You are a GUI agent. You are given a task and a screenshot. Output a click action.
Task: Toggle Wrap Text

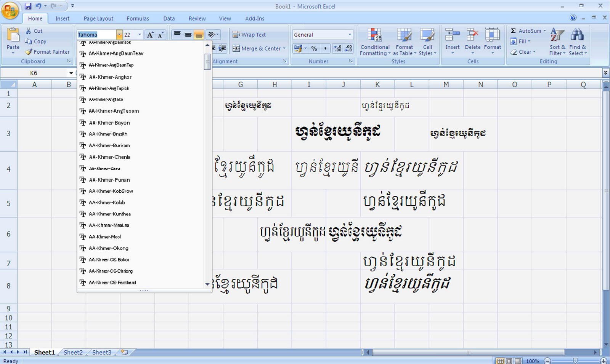point(249,35)
